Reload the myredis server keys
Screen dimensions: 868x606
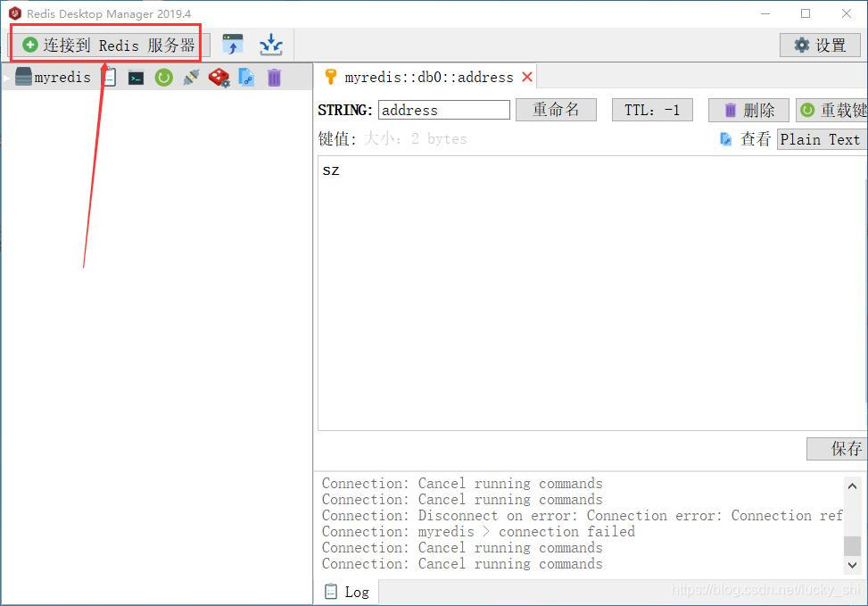(163, 77)
